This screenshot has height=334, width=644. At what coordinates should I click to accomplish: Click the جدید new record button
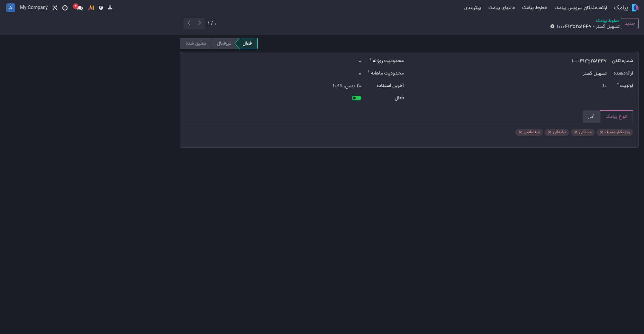(629, 23)
